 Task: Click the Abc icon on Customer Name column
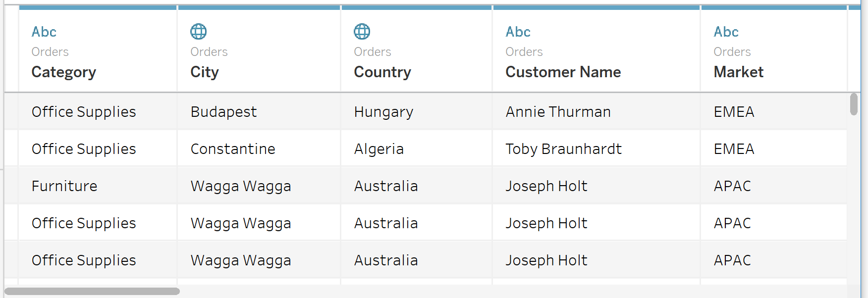(517, 32)
